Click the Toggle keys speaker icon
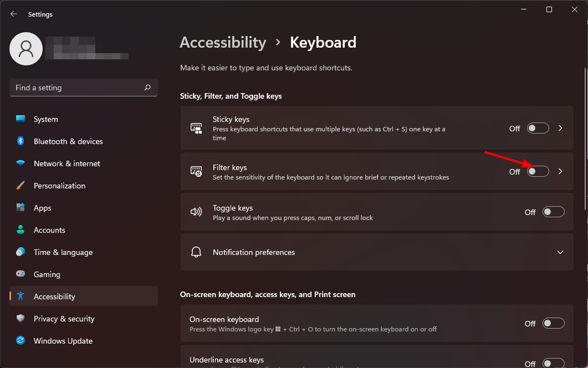This screenshot has height=368, width=588. (x=196, y=212)
